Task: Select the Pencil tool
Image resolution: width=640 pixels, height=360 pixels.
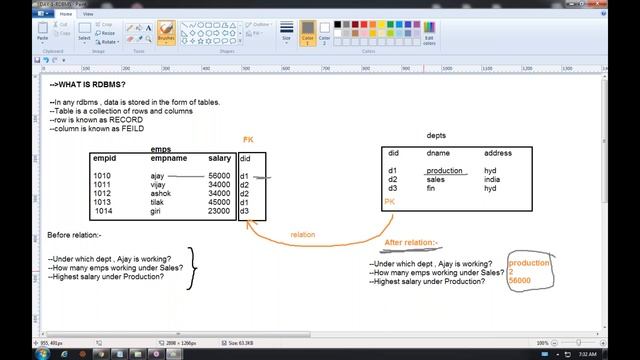Action: coord(130,28)
